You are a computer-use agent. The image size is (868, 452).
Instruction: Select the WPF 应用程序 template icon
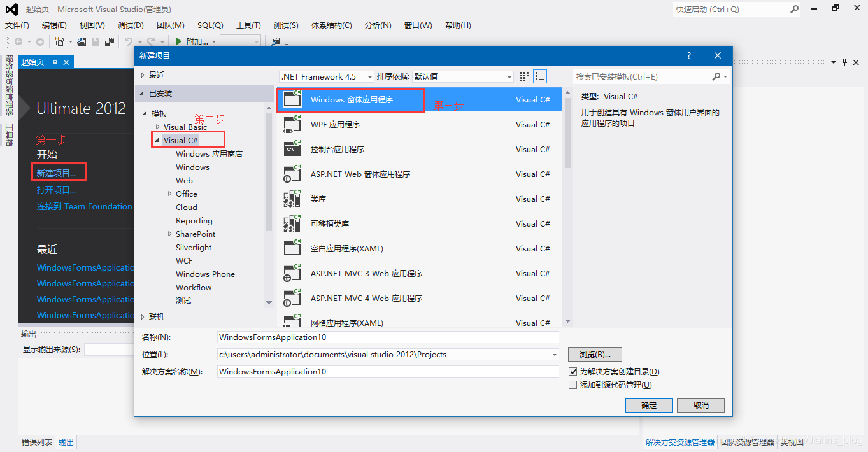[292, 124]
